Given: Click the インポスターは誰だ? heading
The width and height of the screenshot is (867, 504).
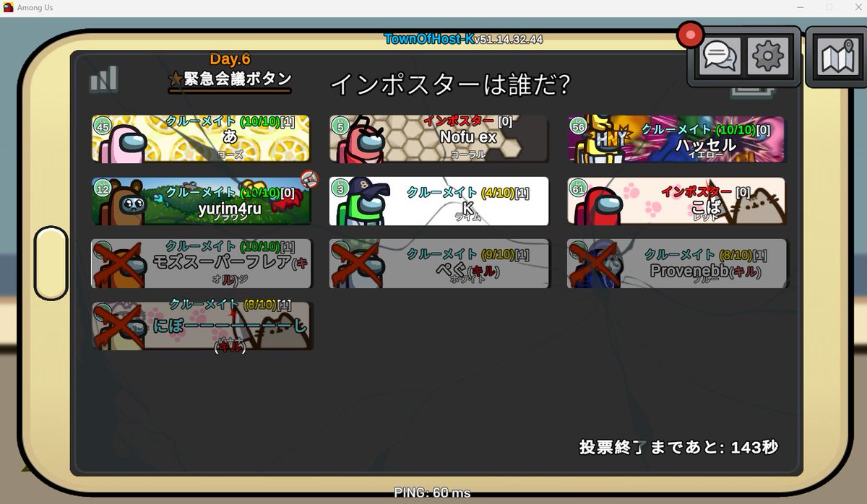Looking at the screenshot, I should (x=450, y=84).
